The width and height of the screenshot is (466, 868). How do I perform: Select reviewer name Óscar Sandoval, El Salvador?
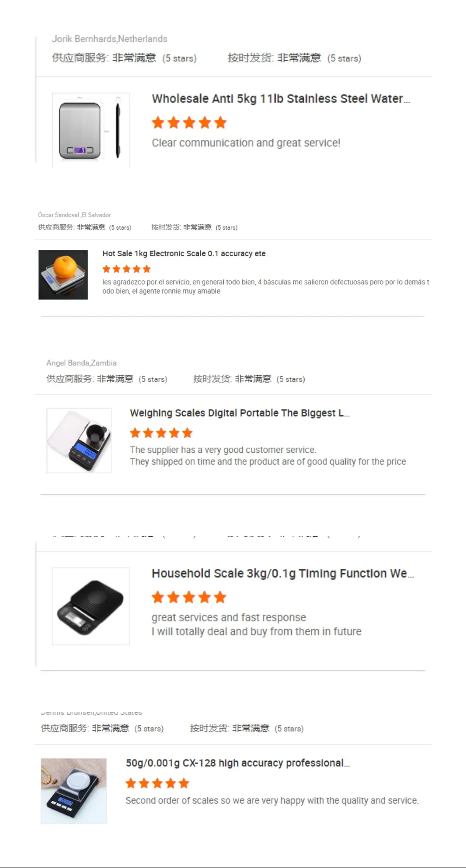75,215
